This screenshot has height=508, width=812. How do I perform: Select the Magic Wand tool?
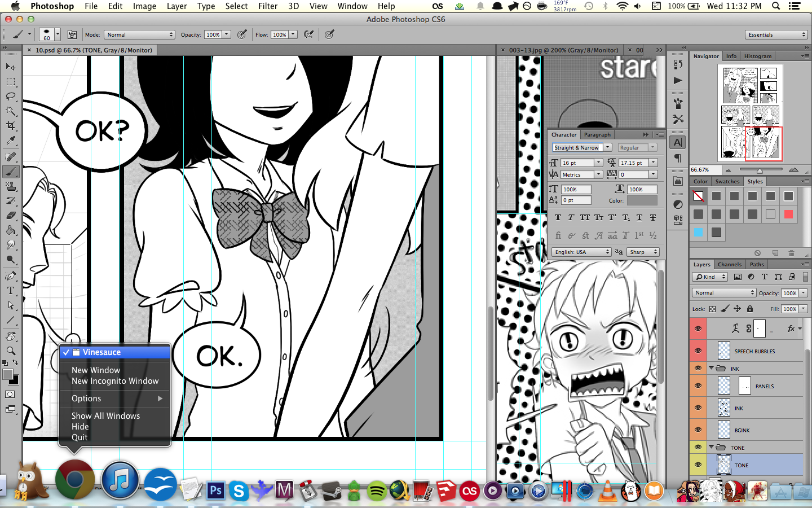[x=11, y=111]
